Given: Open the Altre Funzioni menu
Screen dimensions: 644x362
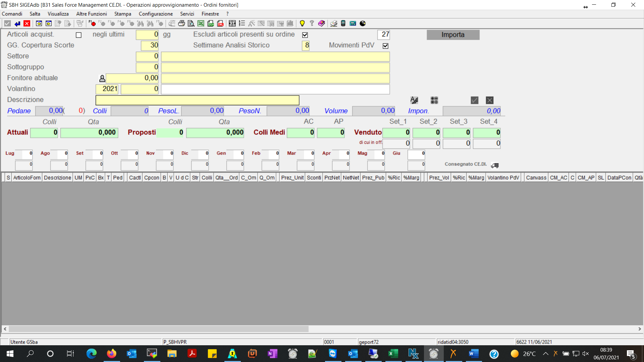Looking at the screenshot, I should coord(91,14).
